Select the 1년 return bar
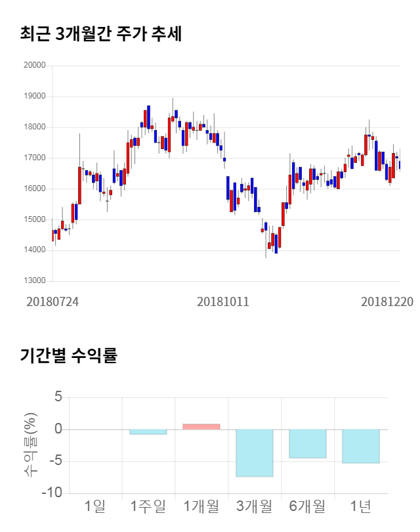The width and height of the screenshot is (420, 532). tap(361, 446)
